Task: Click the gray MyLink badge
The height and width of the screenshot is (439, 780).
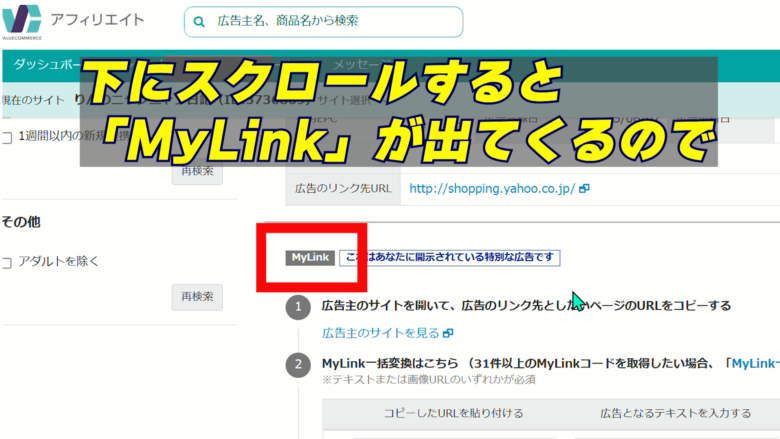Action: coord(310,258)
